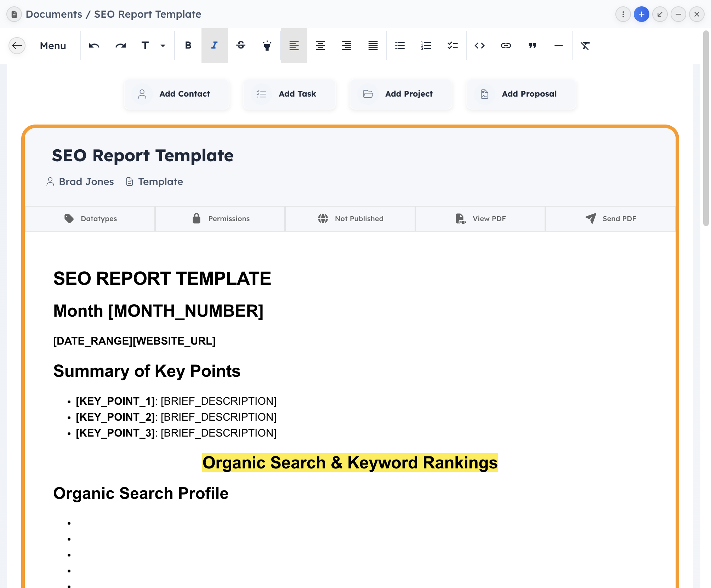Apply text highlight color
Viewport: 711px width, 588px height.
[x=267, y=46]
